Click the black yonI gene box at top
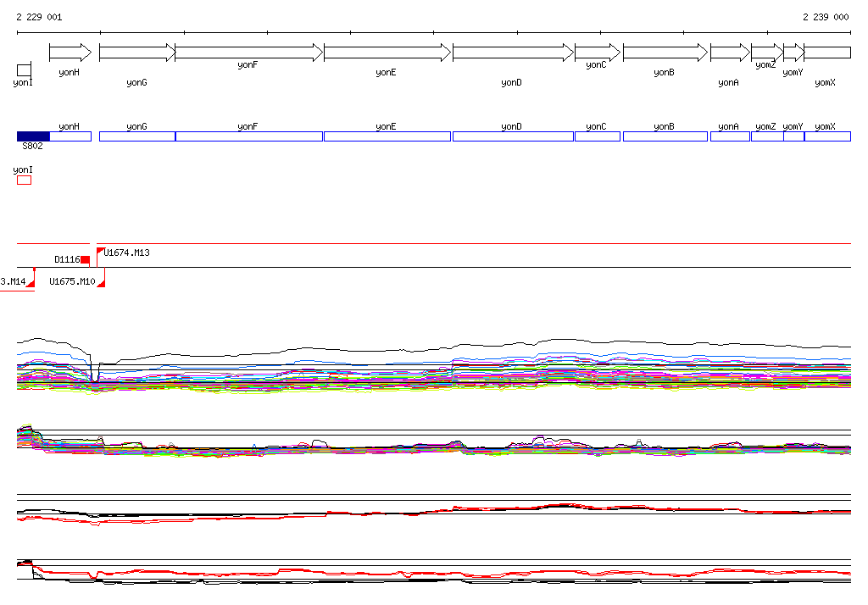Screen dimensions: 868x605 (x=24, y=69)
